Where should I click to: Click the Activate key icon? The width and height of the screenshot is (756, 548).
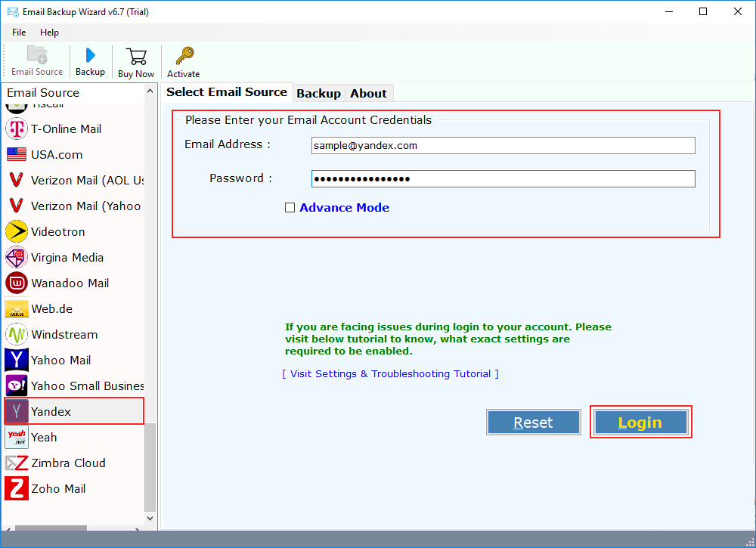coord(184,56)
